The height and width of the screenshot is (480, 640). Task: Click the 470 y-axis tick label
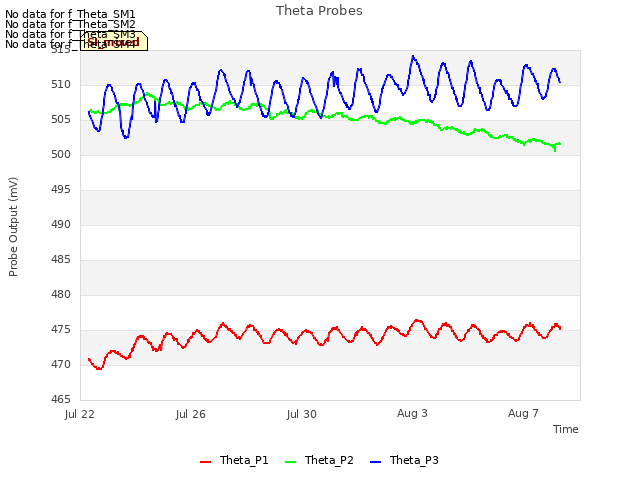tap(61, 364)
